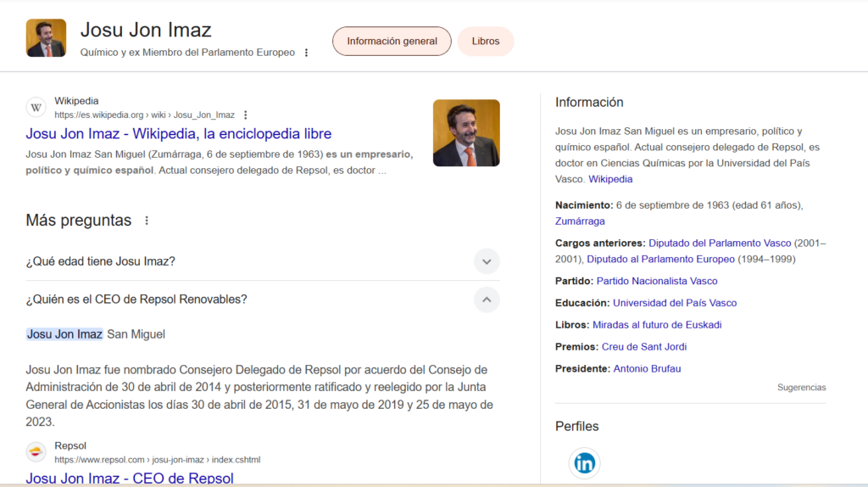Viewport: 868px width, 487px height.
Task: Click the Wikipedia source name label
Action: (76, 101)
